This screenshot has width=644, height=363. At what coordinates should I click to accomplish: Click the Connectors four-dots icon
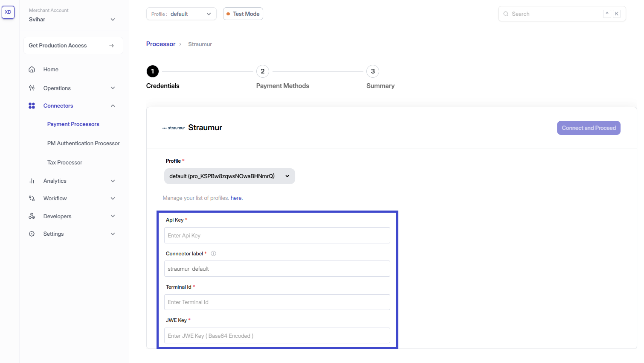(32, 105)
